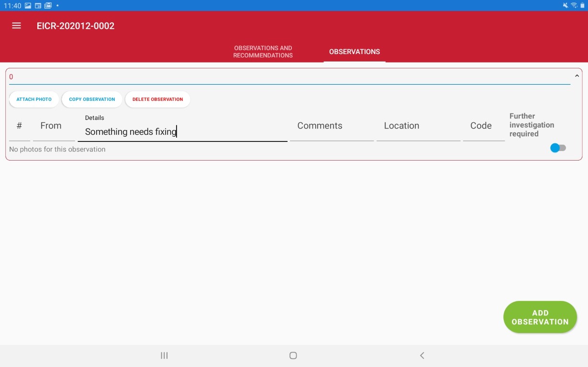The image size is (588, 367).
Task: Open the navigation drawer menu
Action: coord(16,25)
